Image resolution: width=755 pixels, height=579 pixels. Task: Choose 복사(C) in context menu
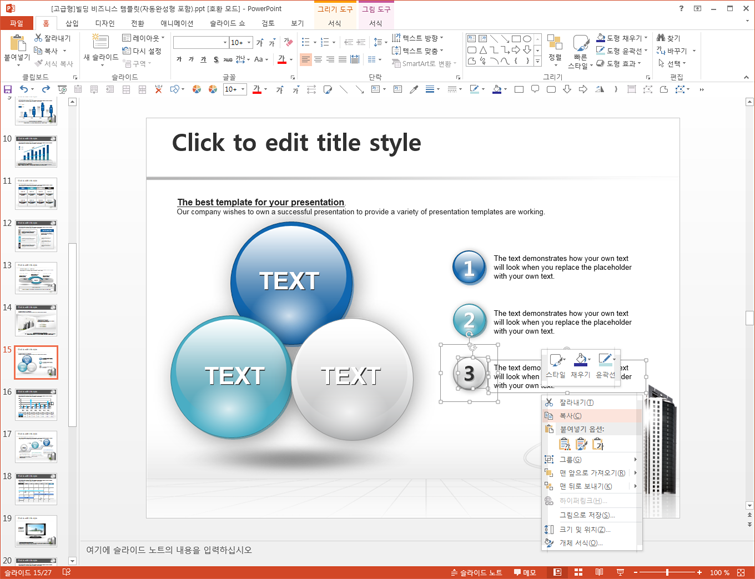coord(592,416)
